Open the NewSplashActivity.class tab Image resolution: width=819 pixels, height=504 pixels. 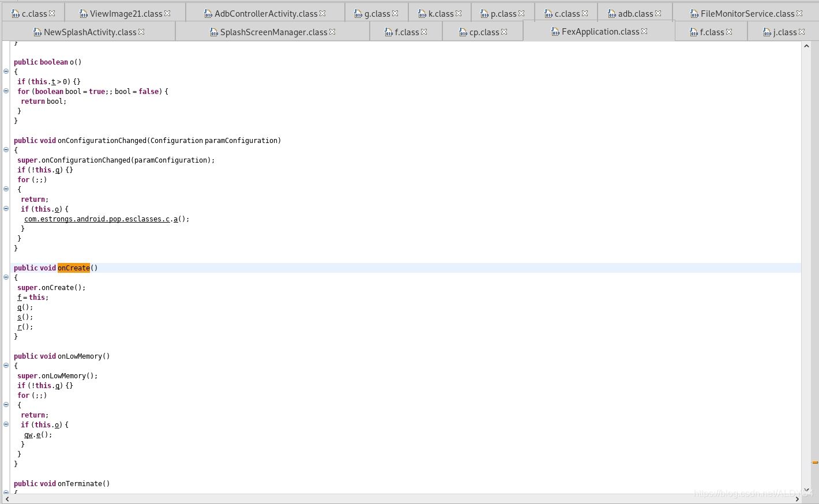[x=90, y=32]
